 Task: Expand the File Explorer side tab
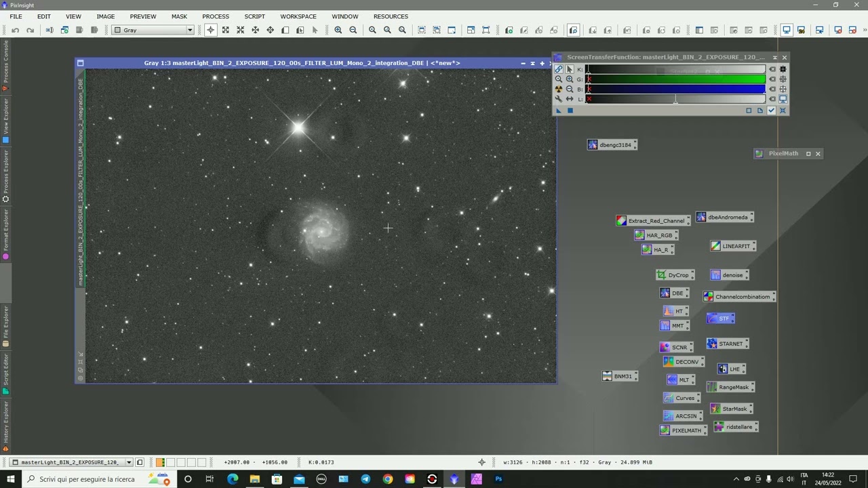[6, 327]
